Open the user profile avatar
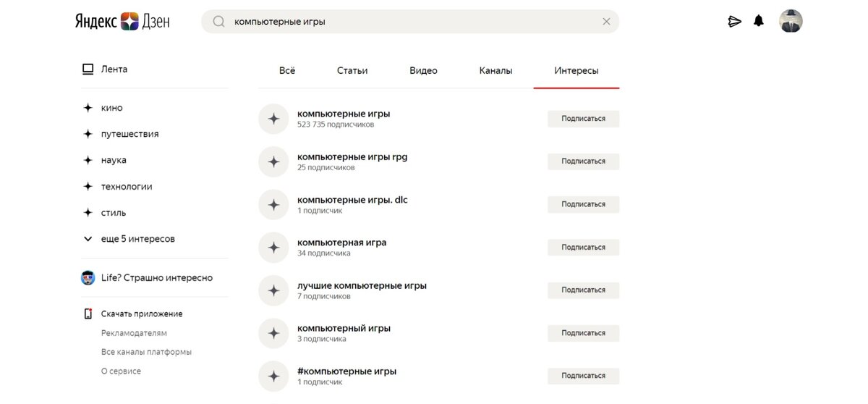This screenshot has height=404, width=868. point(791,21)
